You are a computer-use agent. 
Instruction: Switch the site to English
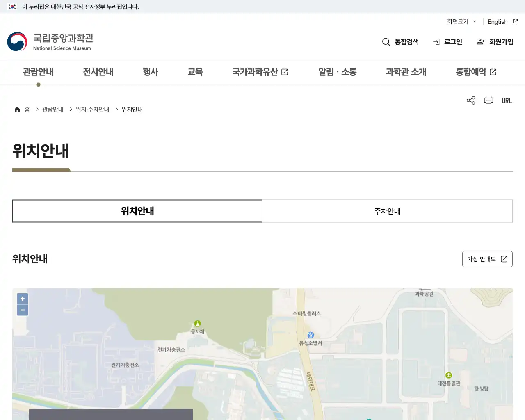[497, 21]
